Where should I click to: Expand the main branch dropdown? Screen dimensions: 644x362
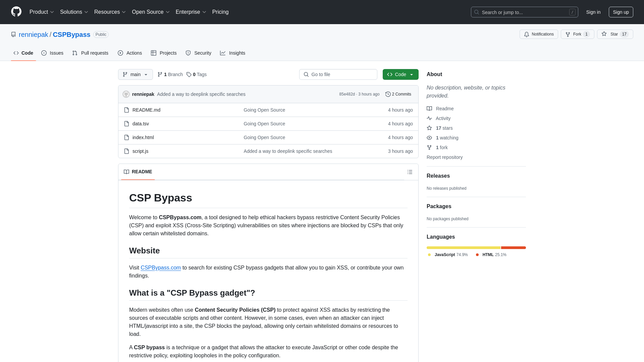pyautogui.click(x=136, y=74)
